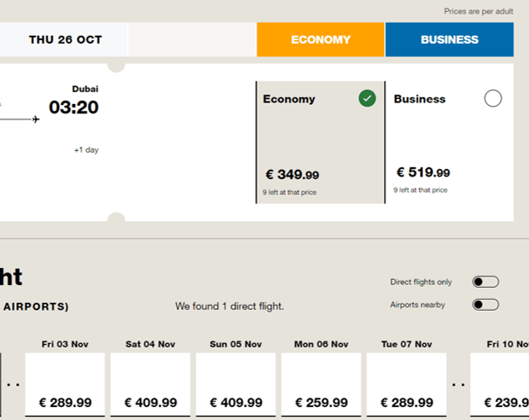Click the +1 day arrival note
The width and height of the screenshot is (529, 420).
[86, 150]
